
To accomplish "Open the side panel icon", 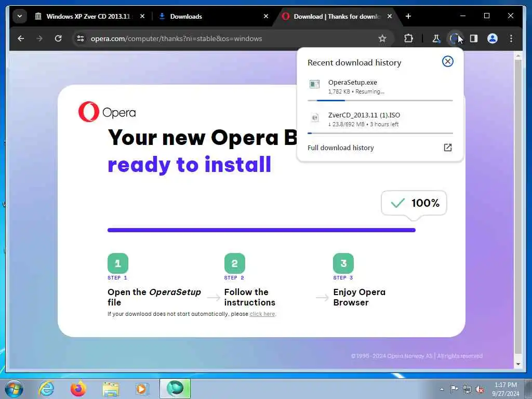I will 474,38.
